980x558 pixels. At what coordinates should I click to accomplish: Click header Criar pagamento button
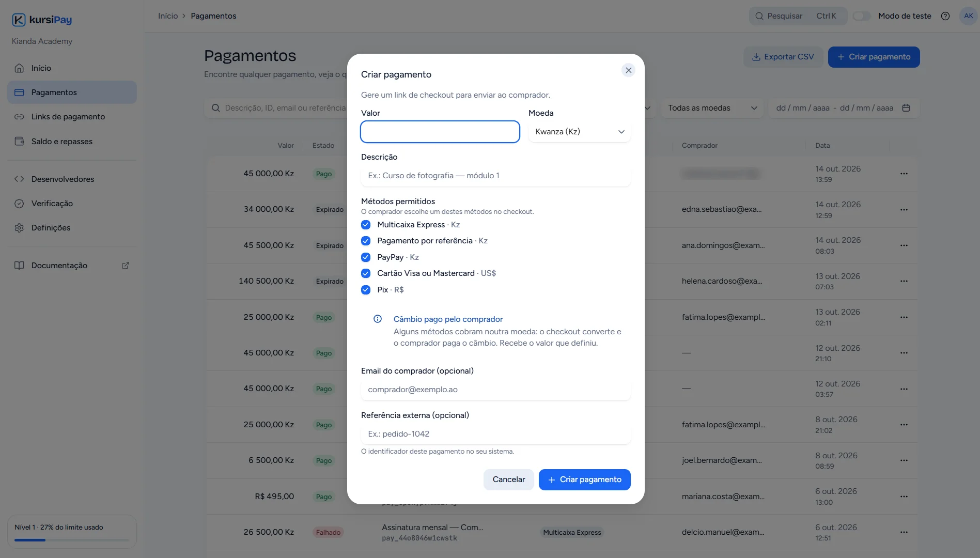(874, 57)
